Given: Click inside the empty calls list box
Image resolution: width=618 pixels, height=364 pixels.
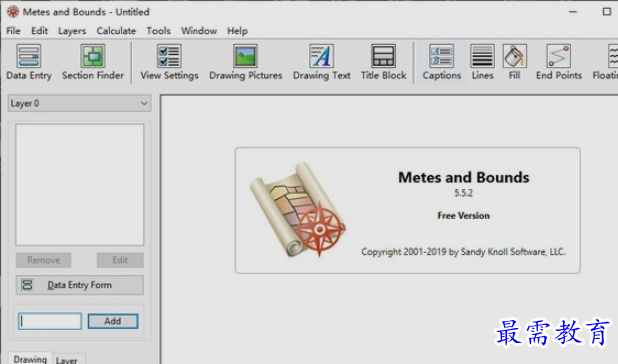Looking at the screenshot, I should coord(80,184).
